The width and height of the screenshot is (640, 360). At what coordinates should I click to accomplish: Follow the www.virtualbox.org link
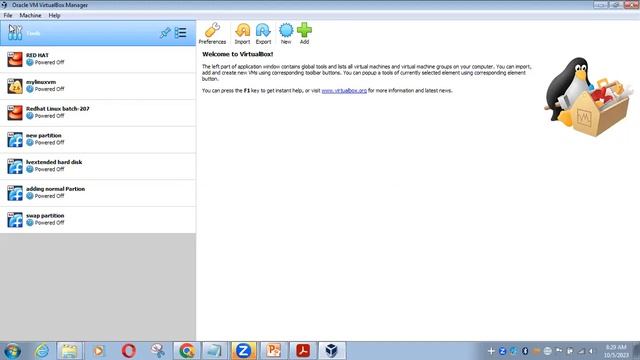(x=344, y=91)
